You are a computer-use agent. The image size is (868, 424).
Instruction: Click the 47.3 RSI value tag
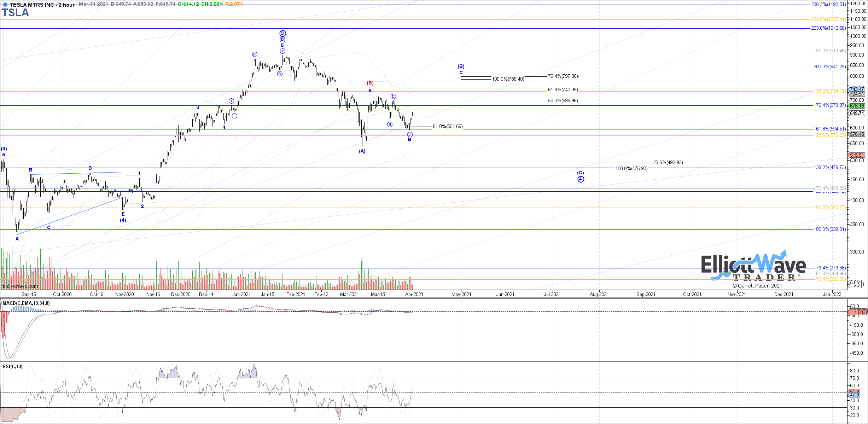pyautogui.click(x=854, y=395)
